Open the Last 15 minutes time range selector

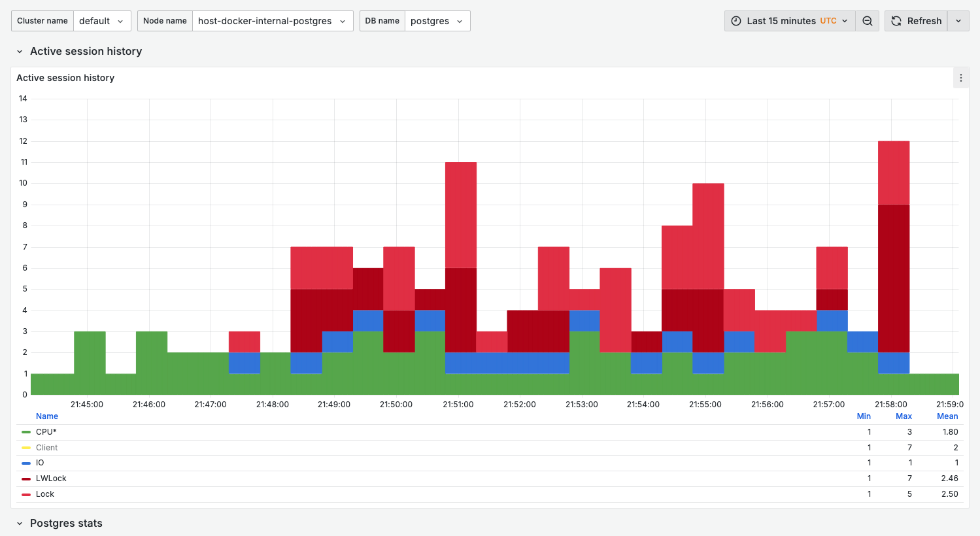click(790, 20)
